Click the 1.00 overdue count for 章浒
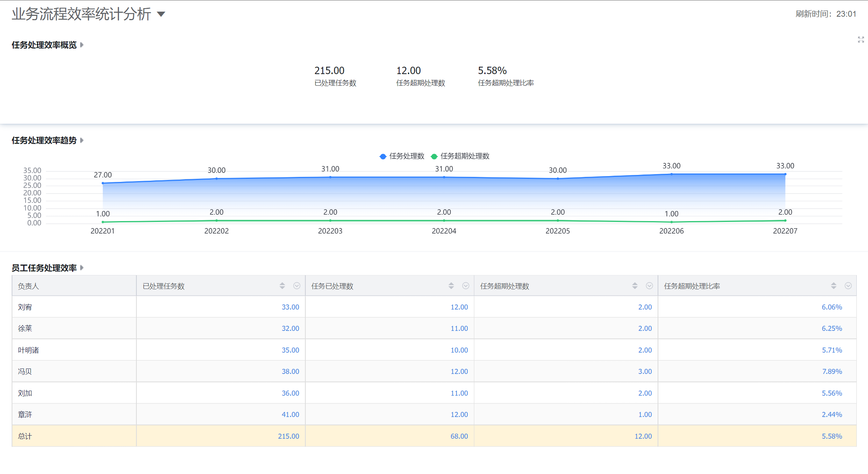The height and width of the screenshot is (474, 868). click(645, 415)
